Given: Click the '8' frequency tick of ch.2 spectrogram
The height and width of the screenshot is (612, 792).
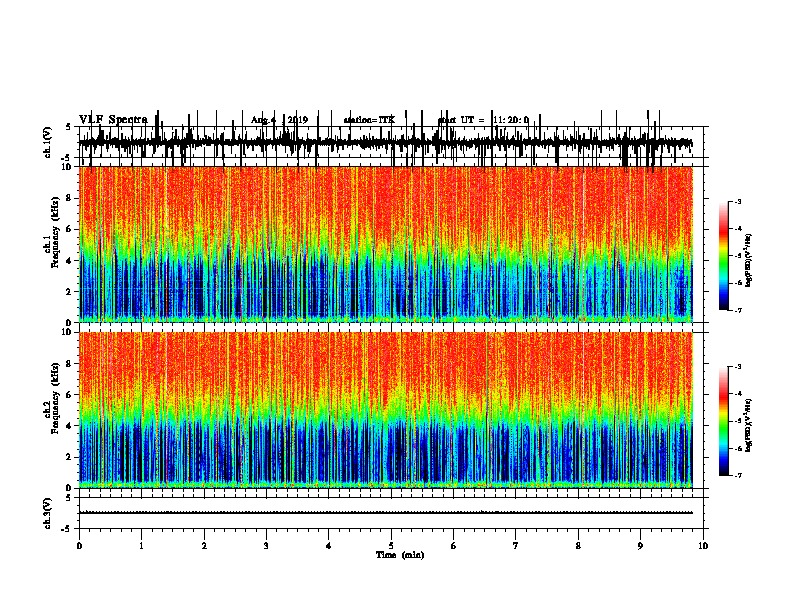Looking at the screenshot, I should [69, 364].
